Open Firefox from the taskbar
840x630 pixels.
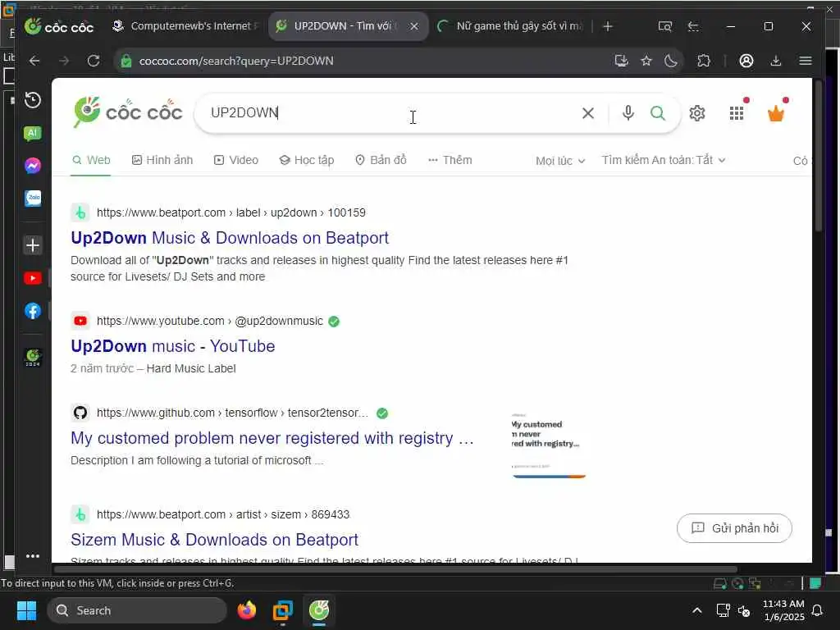pos(246,610)
